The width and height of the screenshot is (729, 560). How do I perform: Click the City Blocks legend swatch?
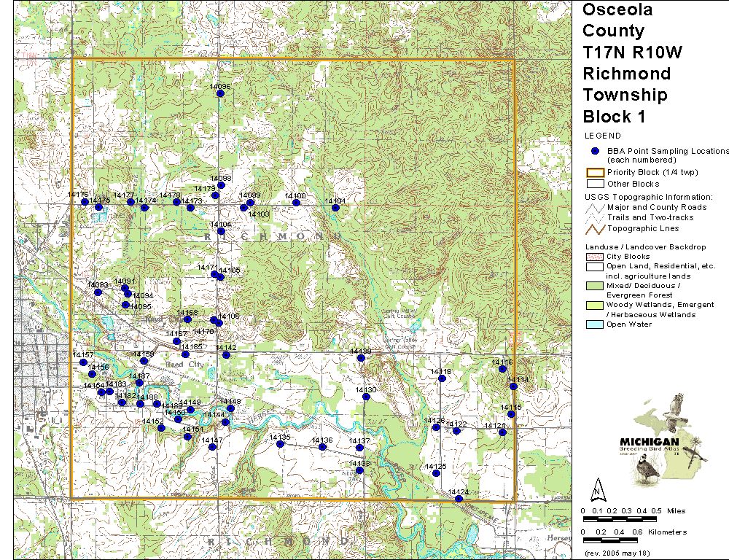pos(595,257)
